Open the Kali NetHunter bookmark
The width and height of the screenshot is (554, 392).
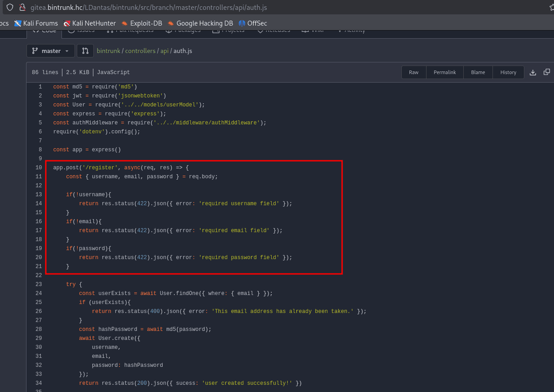tap(89, 23)
